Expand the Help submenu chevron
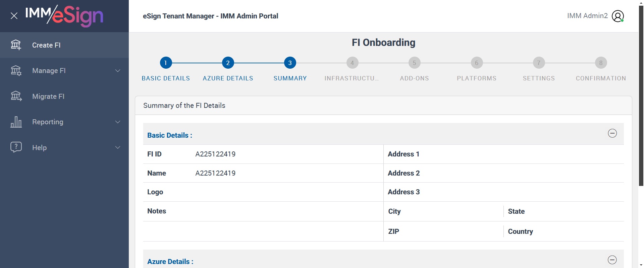Viewport: 644px width, 268px height. pyautogui.click(x=118, y=147)
